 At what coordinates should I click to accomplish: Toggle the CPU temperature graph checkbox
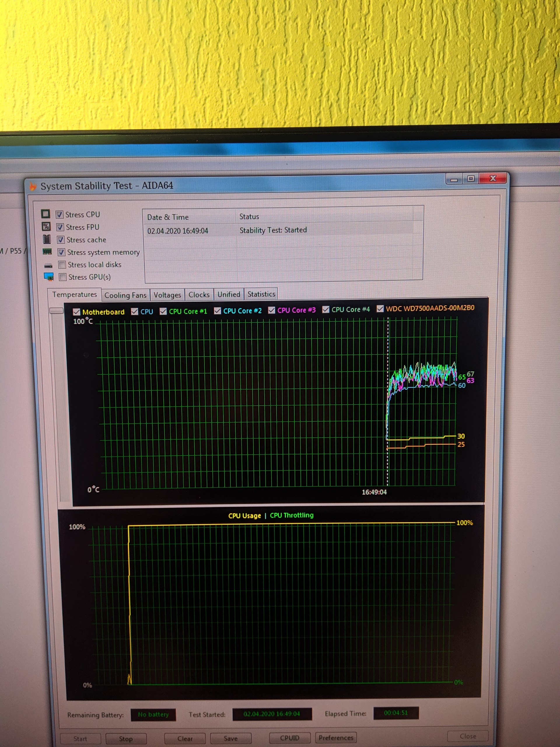click(x=135, y=311)
